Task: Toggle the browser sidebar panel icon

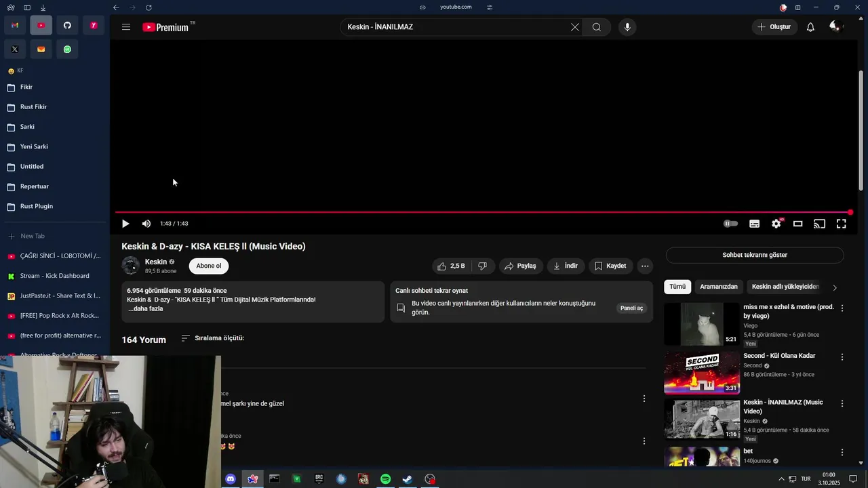Action: (26, 7)
